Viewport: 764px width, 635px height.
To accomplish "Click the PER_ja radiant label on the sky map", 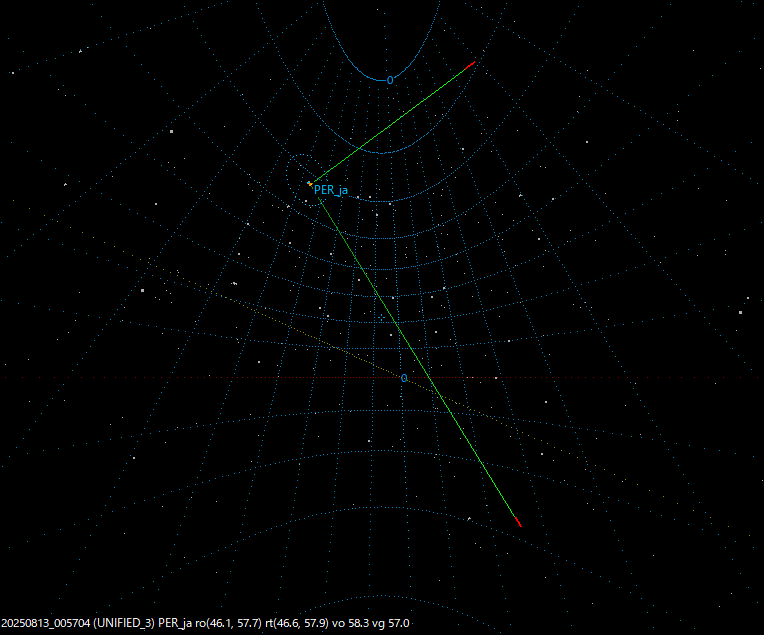I will pyautogui.click(x=331, y=190).
